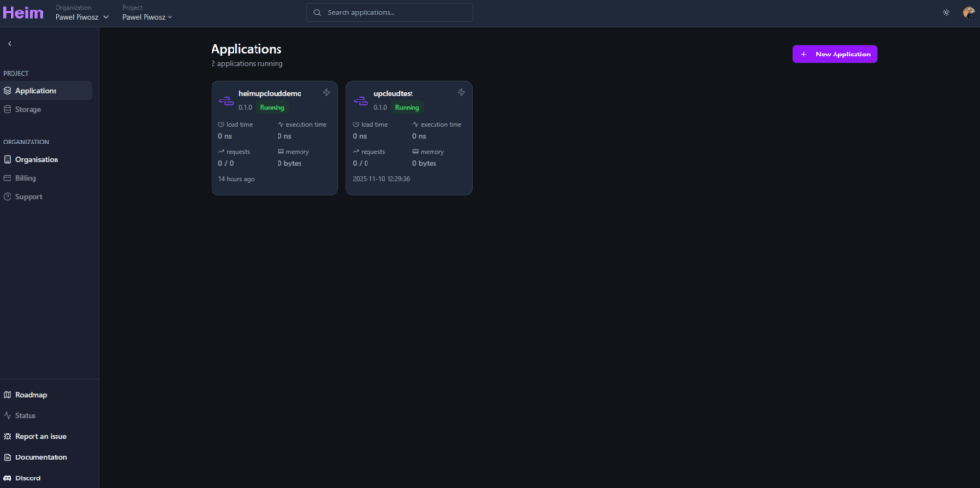Click the Support question mark icon
The image size is (980, 488).
click(x=8, y=197)
